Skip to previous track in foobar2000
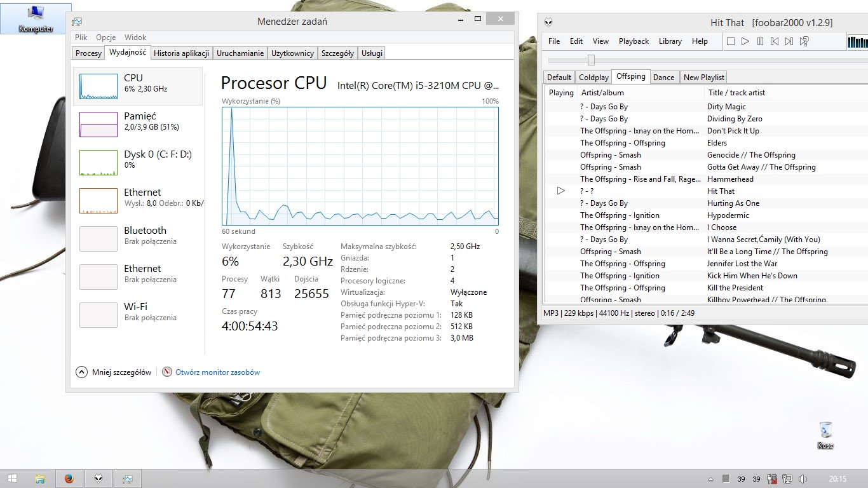 pyautogui.click(x=775, y=41)
